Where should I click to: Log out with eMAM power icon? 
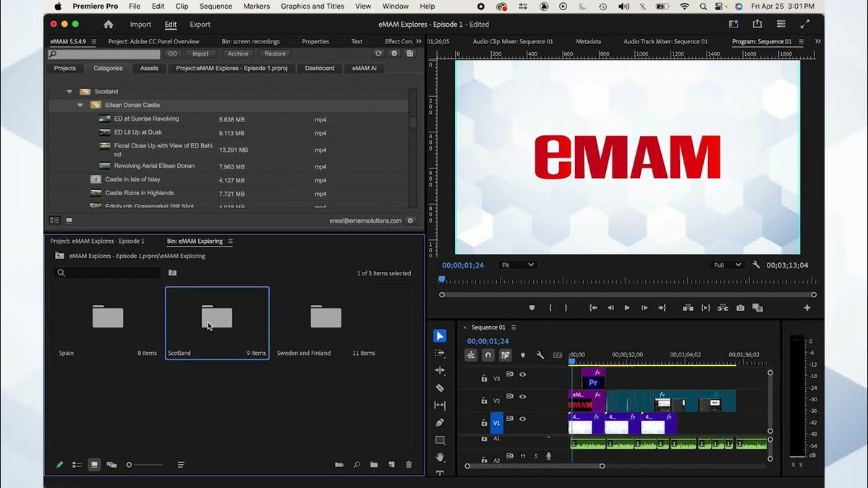(x=410, y=221)
